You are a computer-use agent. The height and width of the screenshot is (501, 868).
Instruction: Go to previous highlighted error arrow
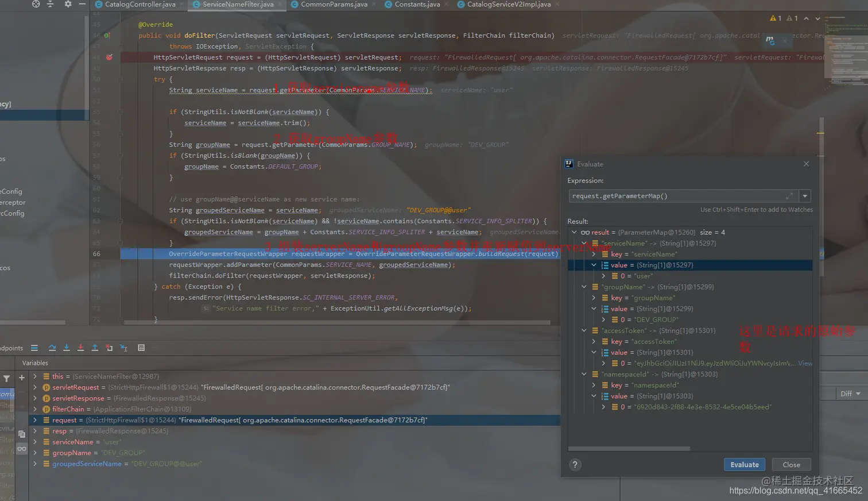click(806, 18)
